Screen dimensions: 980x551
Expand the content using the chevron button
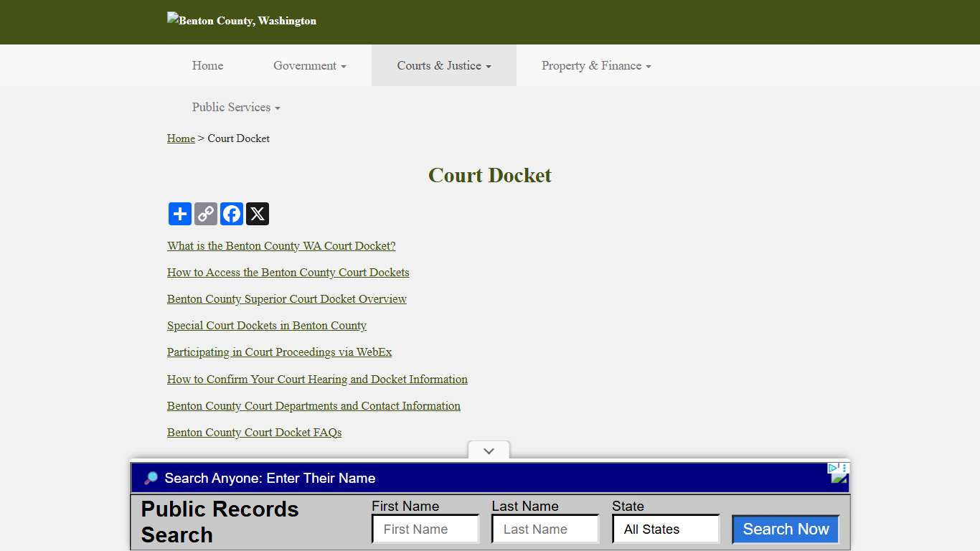[x=489, y=451]
